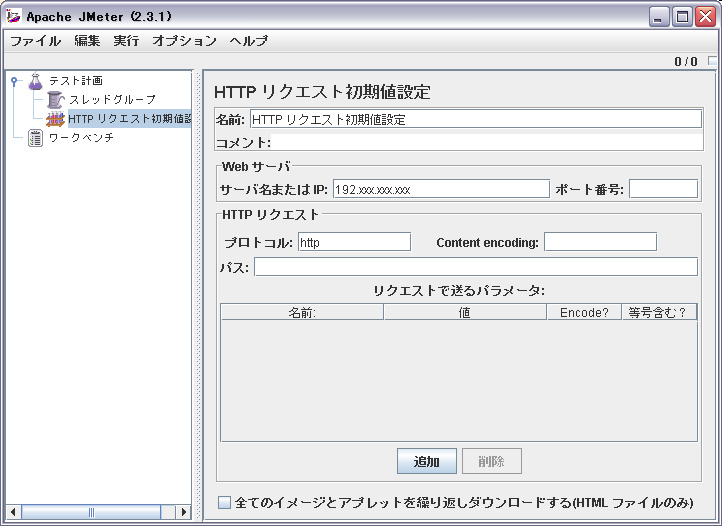Open the 実行 menu
Screen dimensions: 722x526
pyautogui.click(x=126, y=41)
